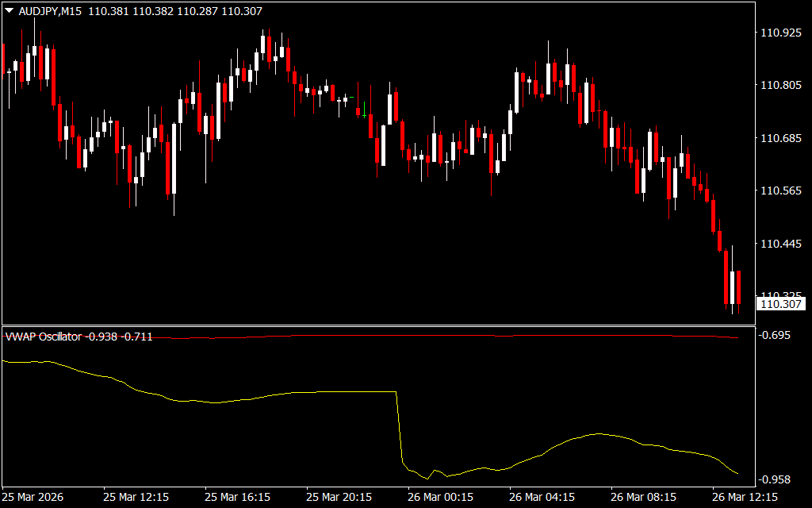Screen dimensions: 812x508
Task: Click the 25 Mar 2026 date label
Action: pyautogui.click(x=33, y=497)
